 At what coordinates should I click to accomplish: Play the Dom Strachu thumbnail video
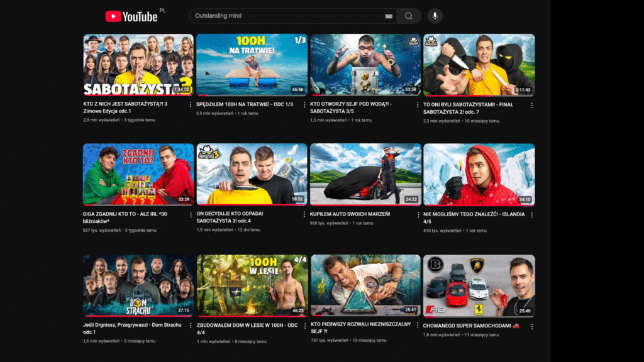click(138, 285)
